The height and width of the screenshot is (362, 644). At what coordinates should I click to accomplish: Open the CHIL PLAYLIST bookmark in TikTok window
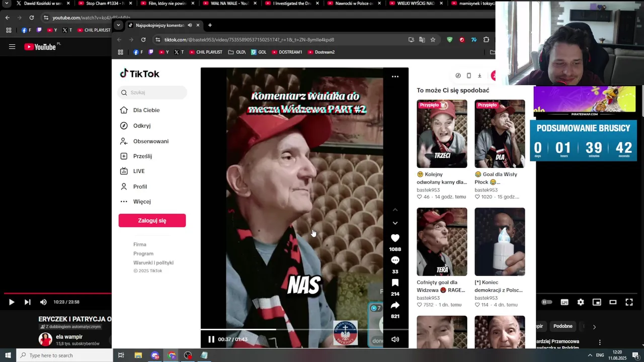(x=205, y=52)
